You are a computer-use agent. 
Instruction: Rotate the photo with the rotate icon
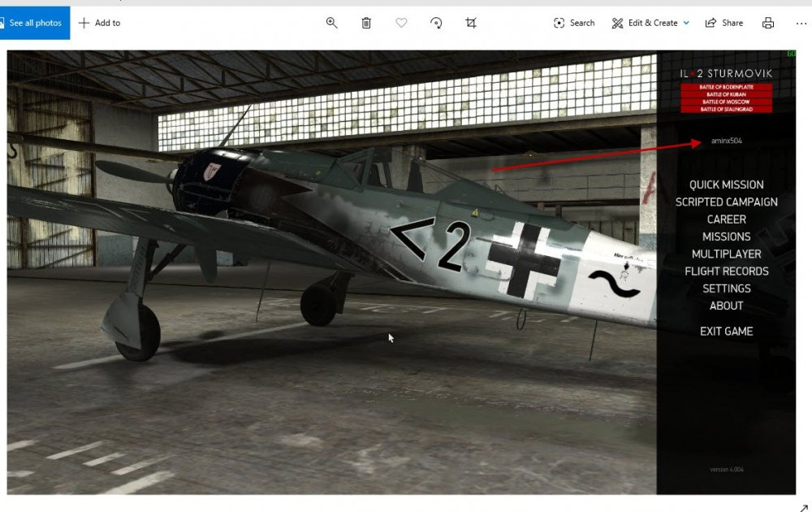coord(436,23)
